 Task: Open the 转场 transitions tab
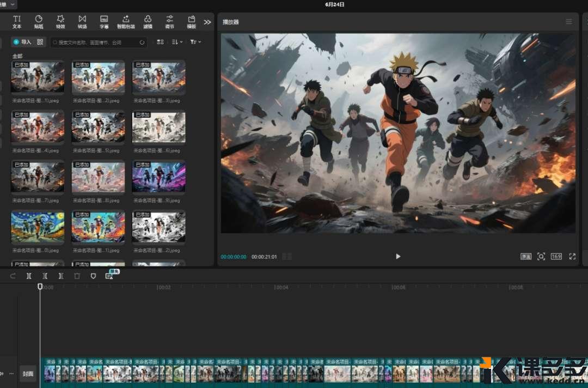[x=82, y=22]
